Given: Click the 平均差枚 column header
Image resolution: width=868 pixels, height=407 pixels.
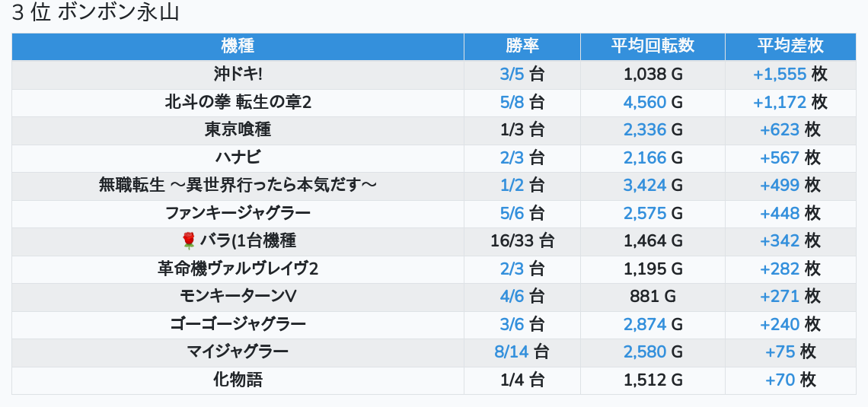Looking at the screenshot, I should coord(790,46).
